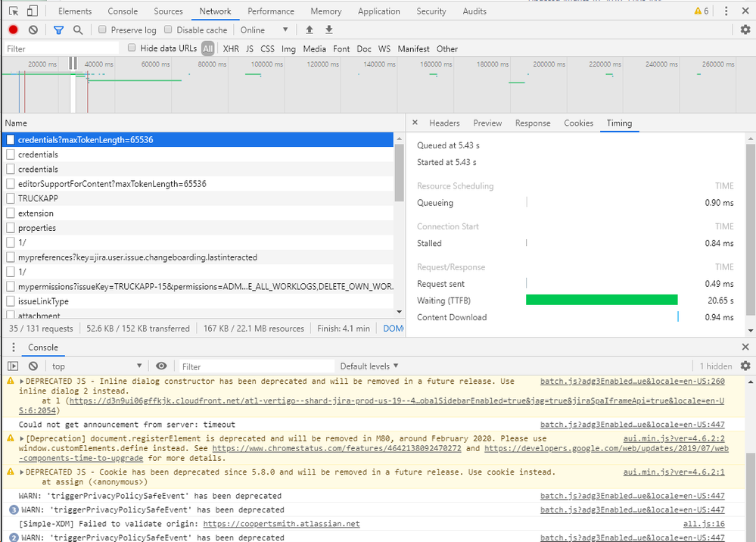756x542 pixels.
Task: Filter requests by JS type
Action: click(x=249, y=48)
